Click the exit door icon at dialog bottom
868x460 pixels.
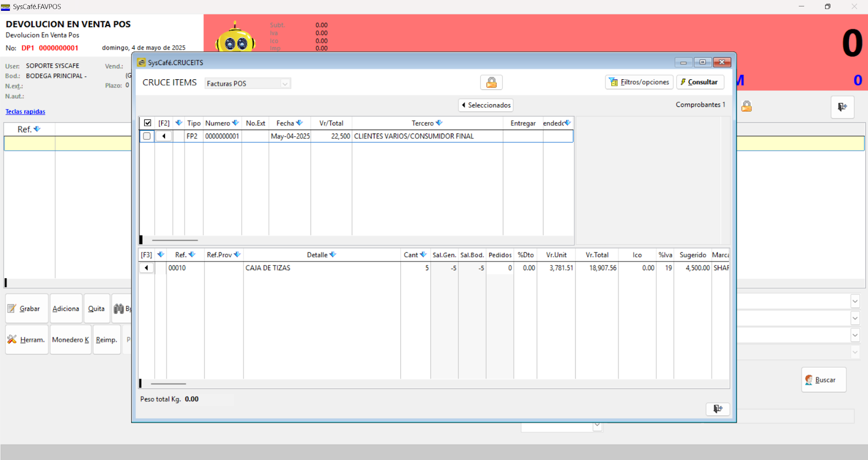[718, 409]
